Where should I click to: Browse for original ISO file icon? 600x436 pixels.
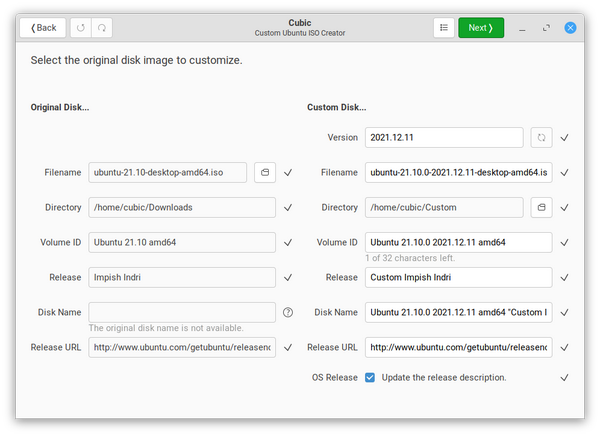pyautogui.click(x=265, y=172)
